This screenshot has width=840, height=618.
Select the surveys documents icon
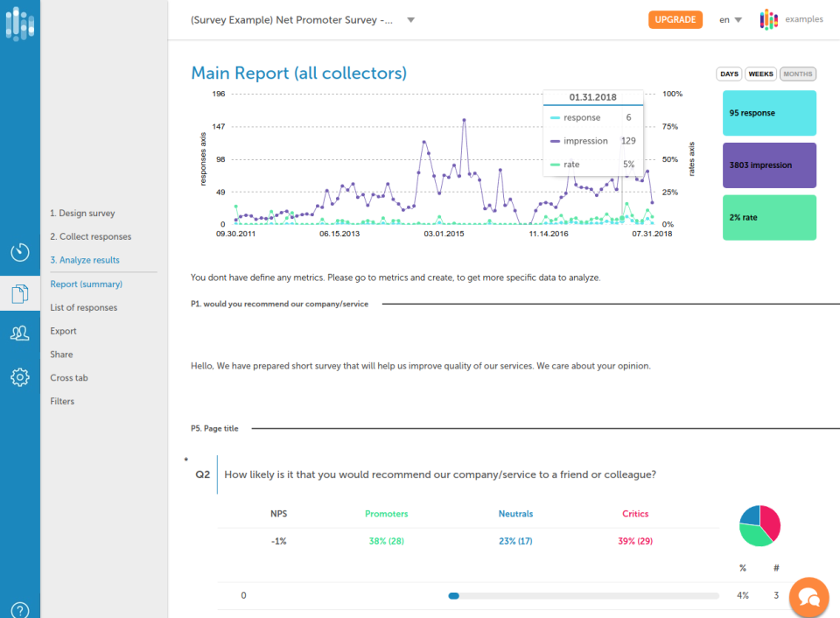point(20,294)
